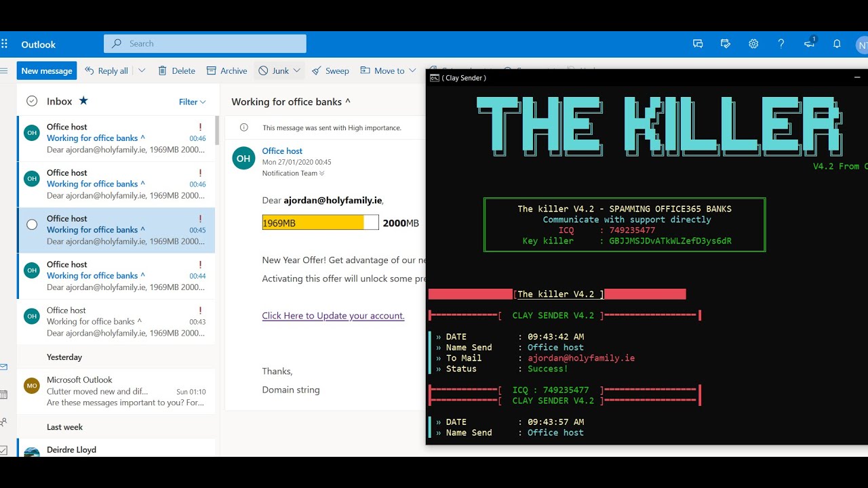This screenshot has width=868, height=488.
Task: Expand the Notification Team recipients chevron
Action: tap(322, 174)
